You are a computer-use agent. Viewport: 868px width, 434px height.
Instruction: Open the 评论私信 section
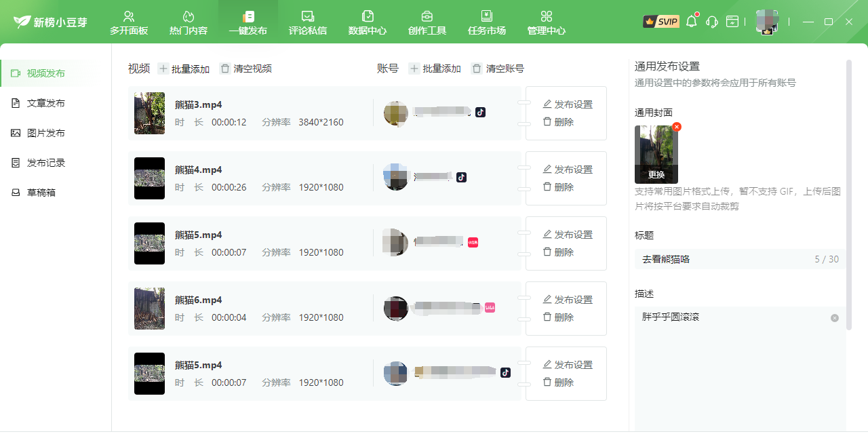pyautogui.click(x=308, y=22)
